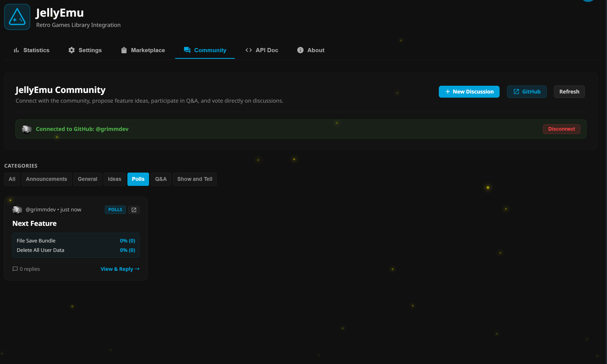The height and width of the screenshot is (364, 607).
Task: Show General category discussions
Action: (87, 179)
